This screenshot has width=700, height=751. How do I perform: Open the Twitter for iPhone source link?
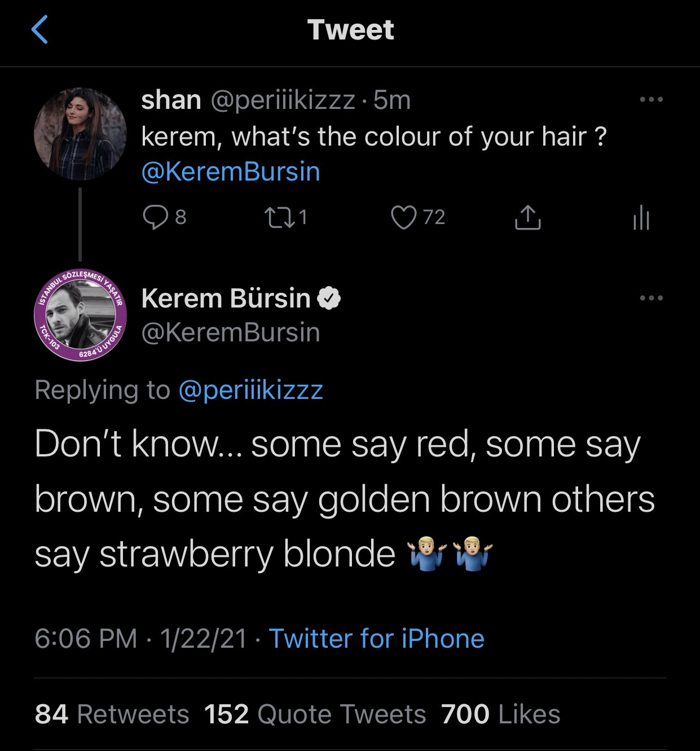pyautogui.click(x=376, y=639)
